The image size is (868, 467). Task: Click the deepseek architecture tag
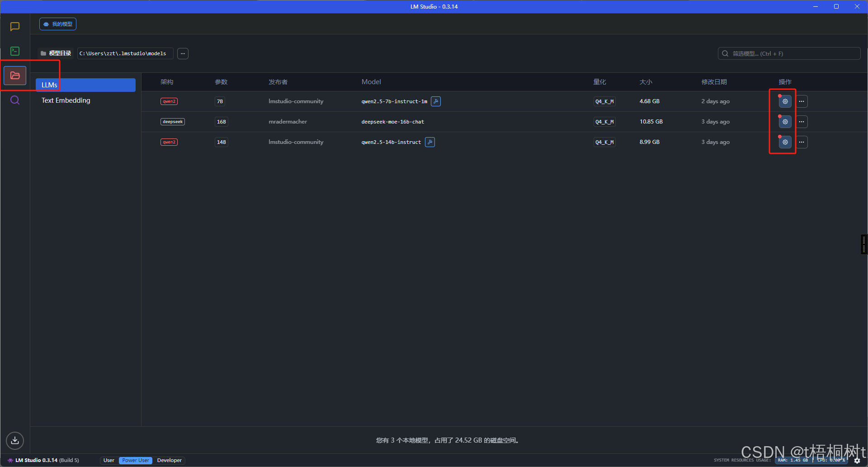click(173, 122)
